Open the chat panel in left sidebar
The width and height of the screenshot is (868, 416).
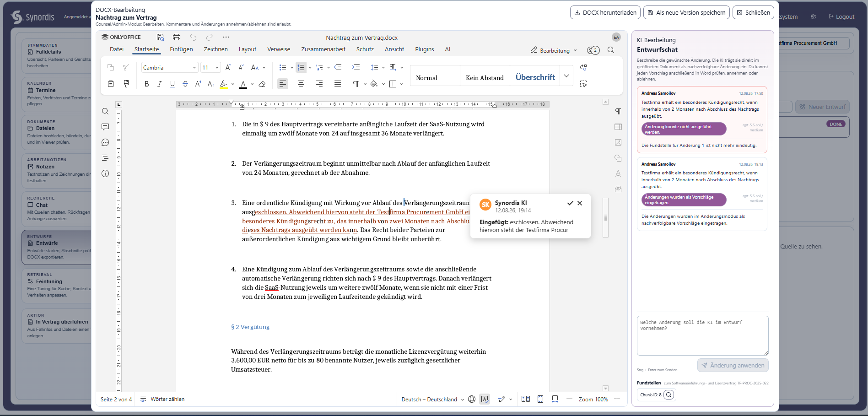(105, 142)
